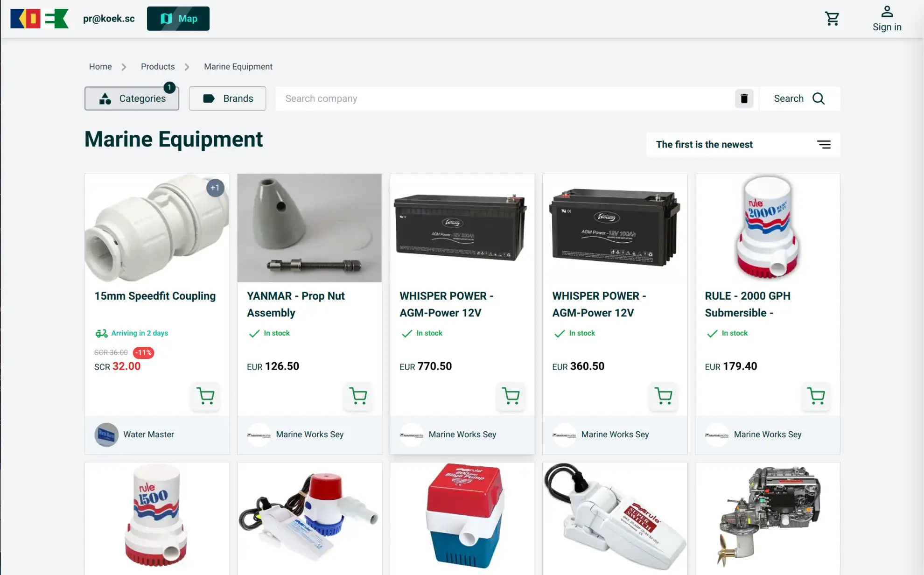Add 15mm Speedfit Coupling to cart

[205, 396]
